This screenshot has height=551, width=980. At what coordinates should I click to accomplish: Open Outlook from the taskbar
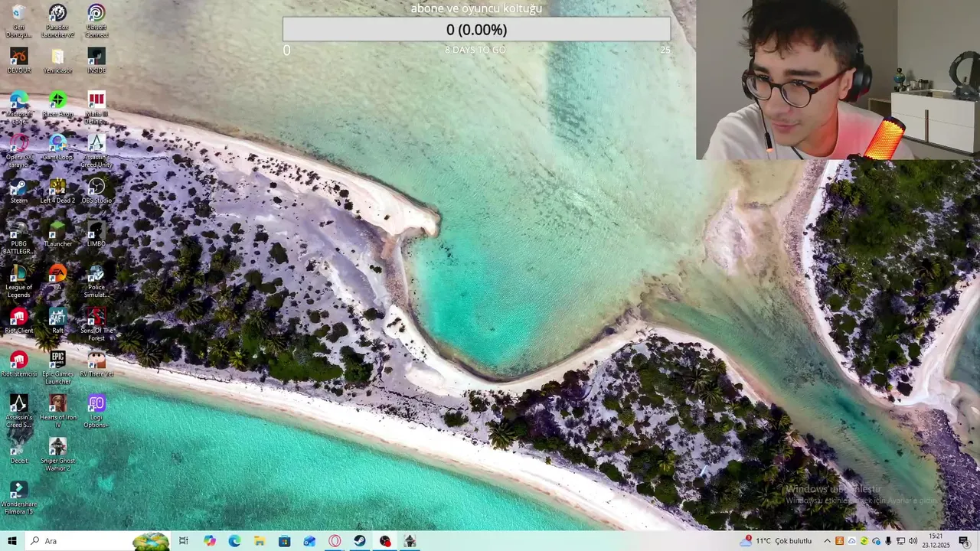309,541
